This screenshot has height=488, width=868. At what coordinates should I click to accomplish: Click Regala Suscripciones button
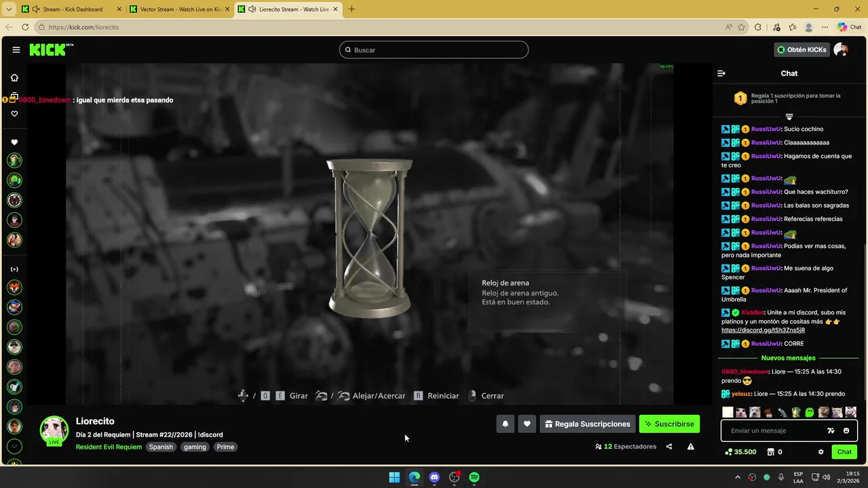[x=587, y=424]
